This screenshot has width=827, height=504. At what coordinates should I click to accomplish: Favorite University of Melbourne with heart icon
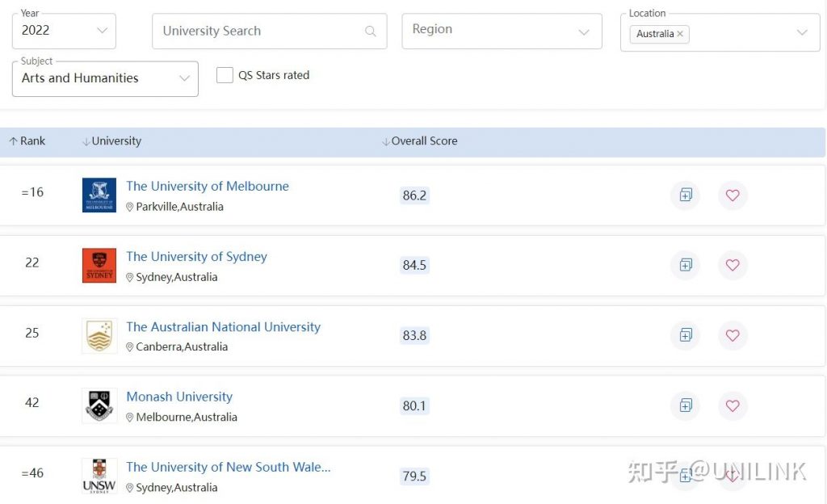(733, 195)
